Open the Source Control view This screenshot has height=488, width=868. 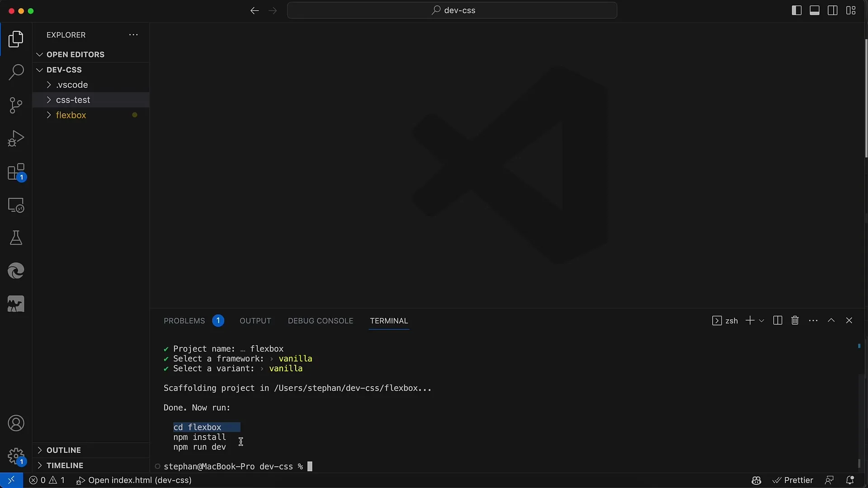[16, 105]
